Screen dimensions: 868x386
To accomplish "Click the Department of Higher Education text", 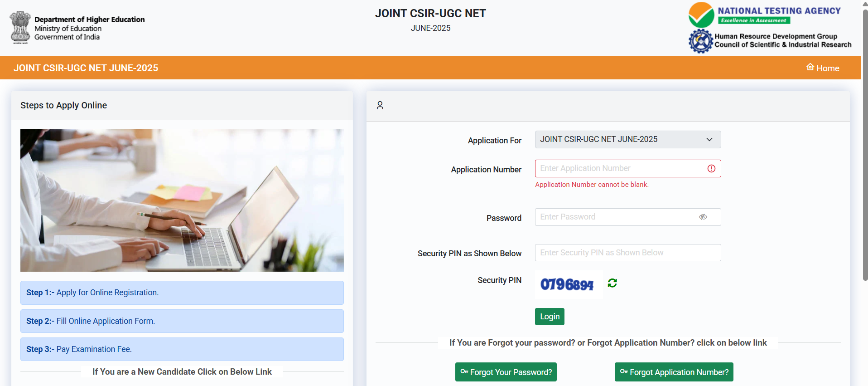I will tap(90, 20).
